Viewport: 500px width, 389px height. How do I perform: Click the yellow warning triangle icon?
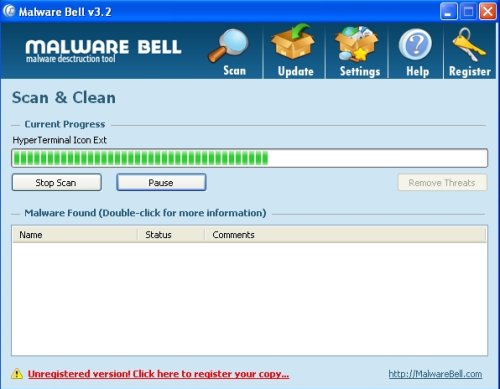pos(17,374)
